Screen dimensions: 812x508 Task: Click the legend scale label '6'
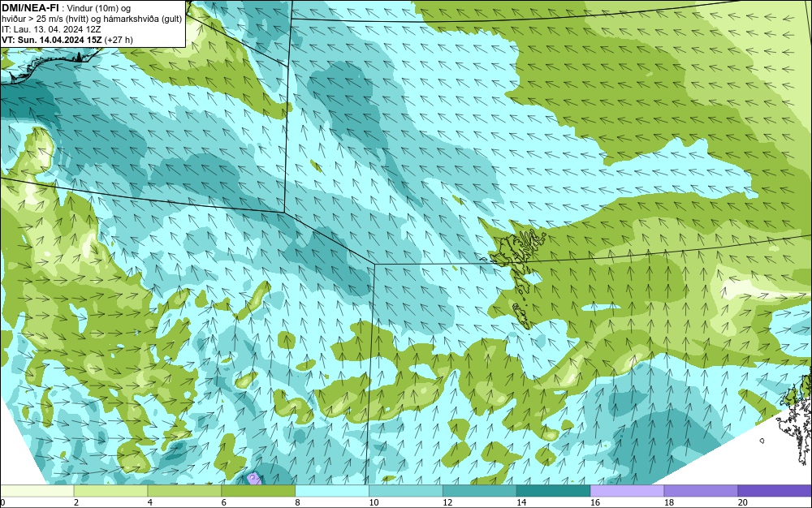(x=224, y=502)
